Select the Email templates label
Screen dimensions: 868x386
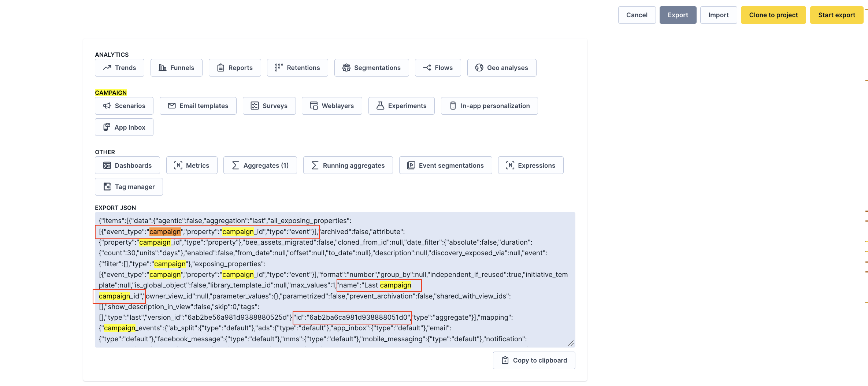click(204, 106)
